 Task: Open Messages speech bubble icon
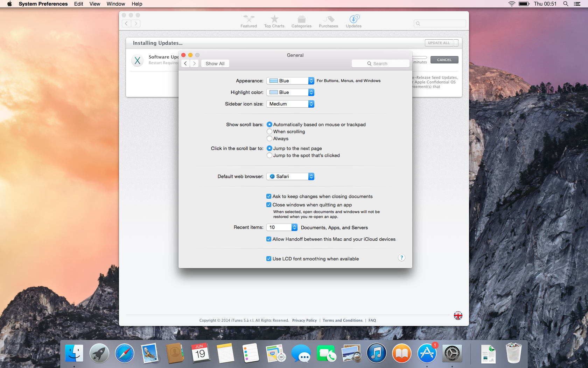tap(301, 353)
